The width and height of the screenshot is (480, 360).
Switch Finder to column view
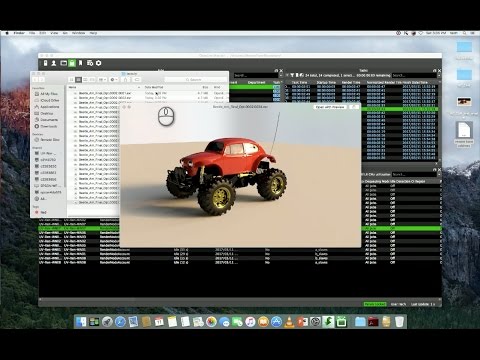(x=85, y=80)
